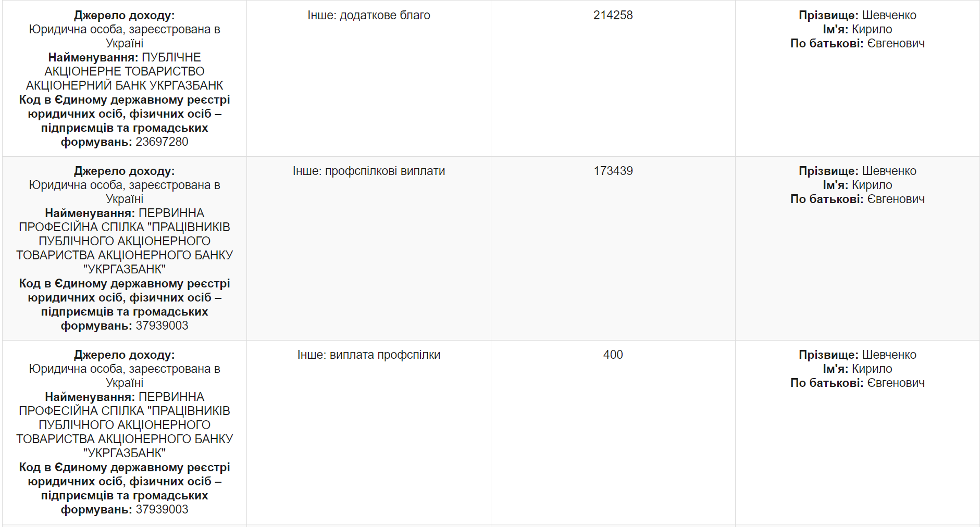980x527 pixels.
Task: Click registry code 37939003 in the 400 row
Action: pyautogui.click(x=162, y=509)
